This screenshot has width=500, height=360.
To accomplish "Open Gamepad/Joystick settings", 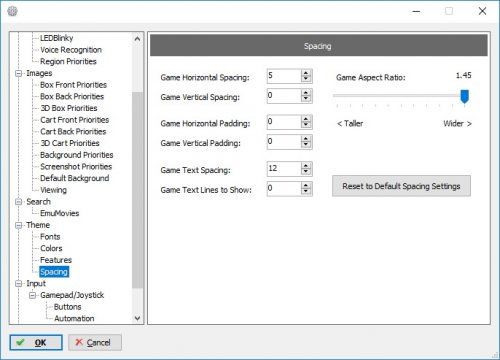I will point(72,295).
